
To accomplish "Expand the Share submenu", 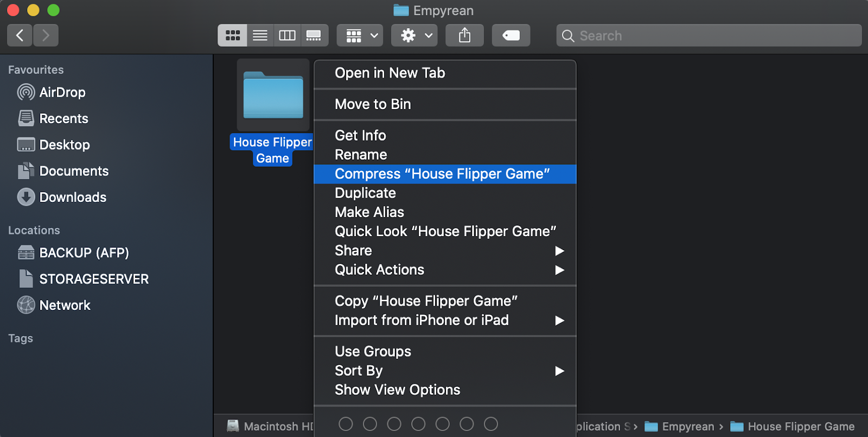I will click(445, 251).
